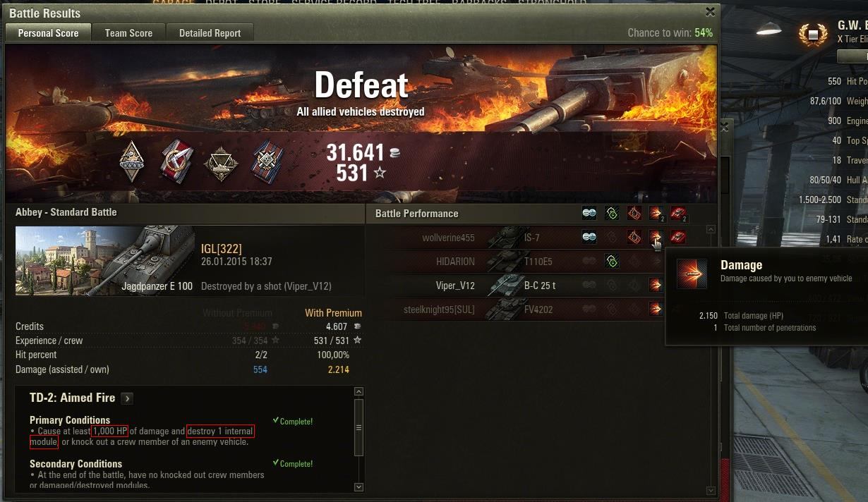Click the assist icon in HIDARION row
The width and height of the screenshot is (868, 502).
[x=612, y=262]
